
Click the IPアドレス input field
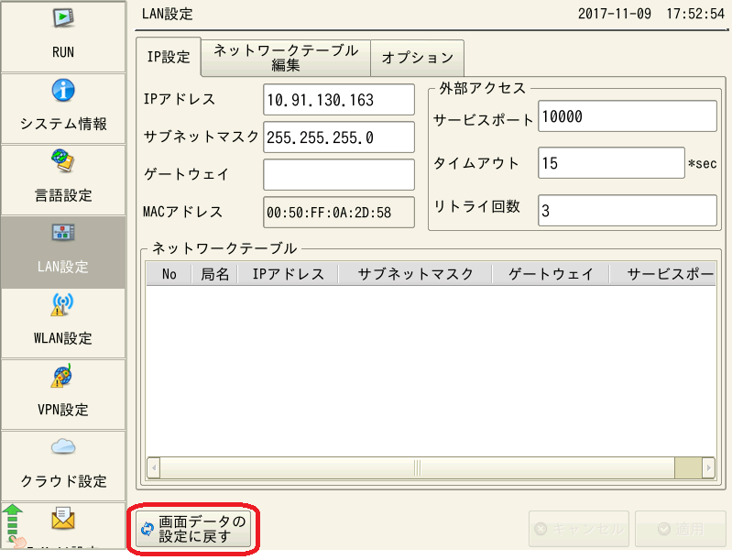(338, 100)
